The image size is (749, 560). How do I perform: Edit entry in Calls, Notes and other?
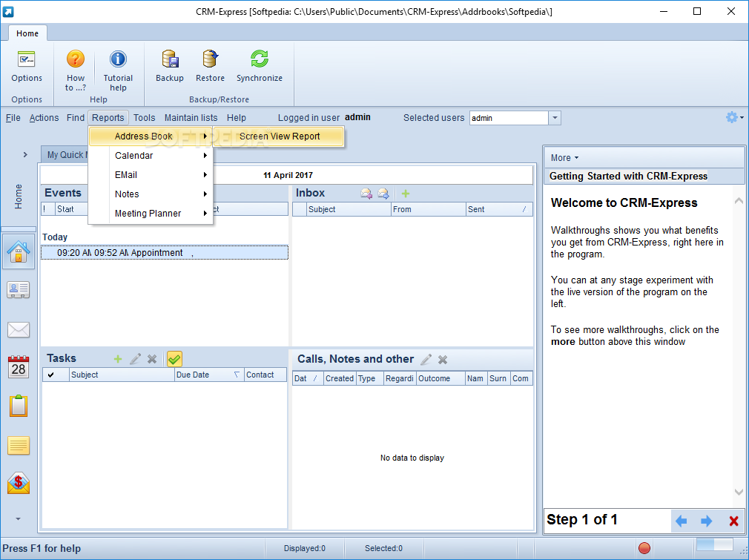tap(426, 359)
